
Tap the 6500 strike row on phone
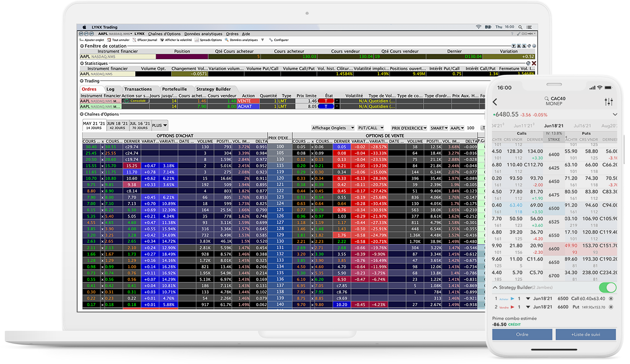tap(554, 209)
